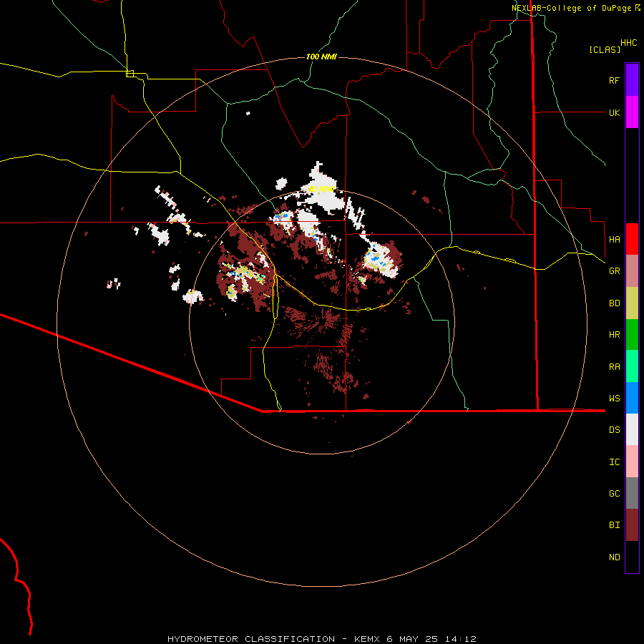Click the UK magenta legend swatch
Viewport: 644px width, 644px height.
click(632, 112)
